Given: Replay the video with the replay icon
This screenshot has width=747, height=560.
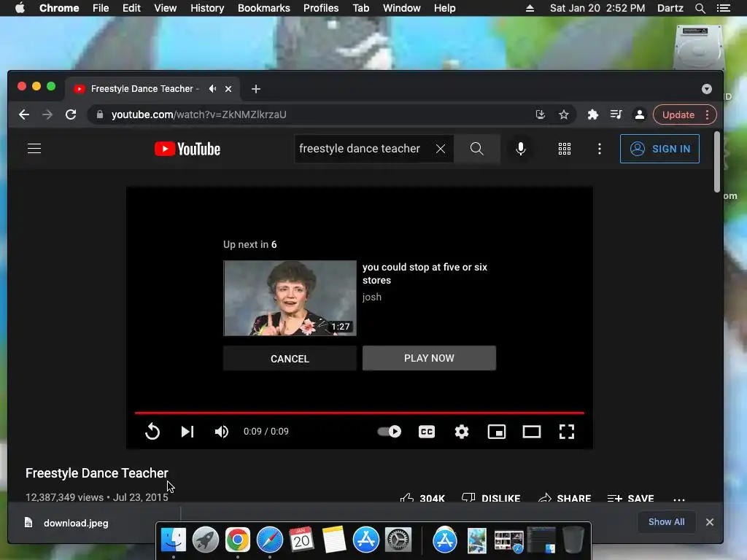Looking at the screenshot, I should (152, 432).
